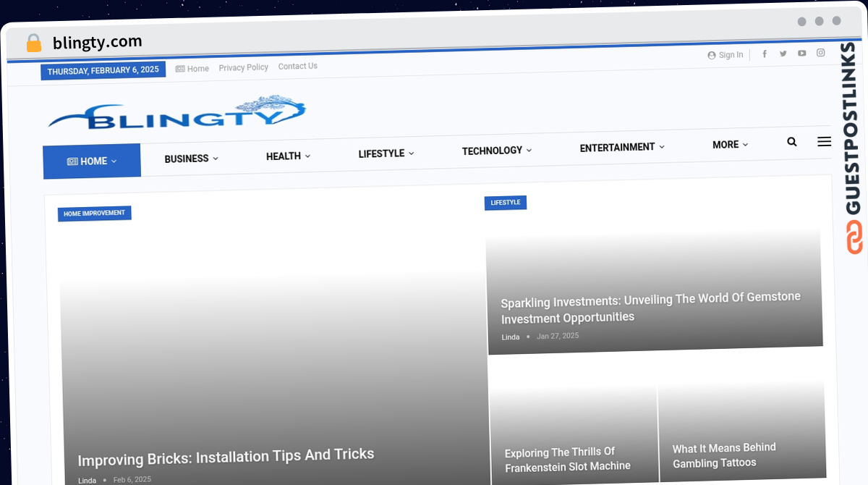Open the hamburger off-canvas menu icon
The image size is (868, 485).
click(x=824, y=141)
